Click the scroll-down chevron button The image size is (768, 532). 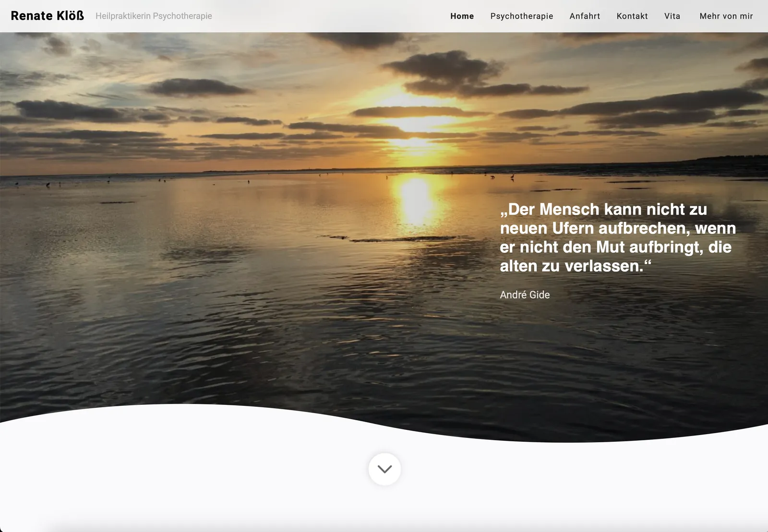coord(384,469)
